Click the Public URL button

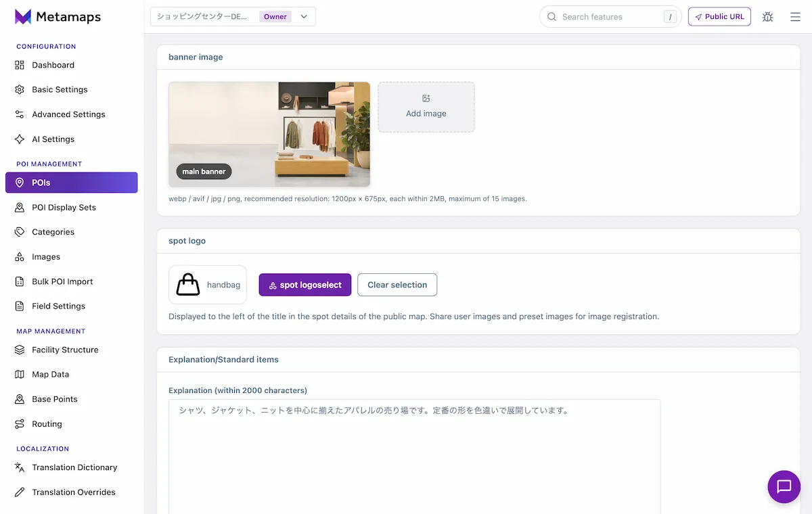(x=719, y=17)
